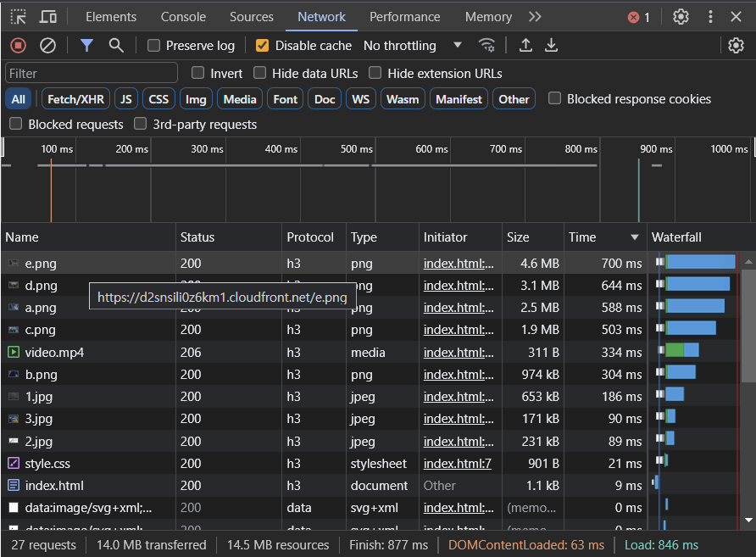The width and height of the screenshot is (756, 557).
Task: Click the import HAR file icon
Action: 525,46
